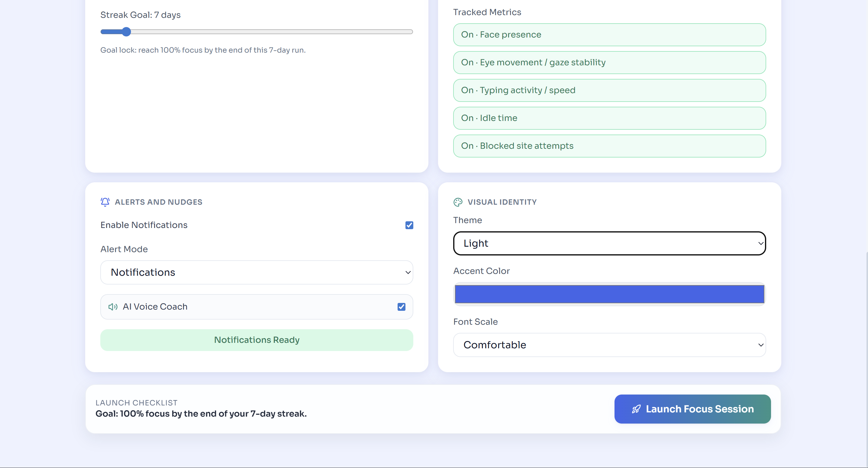Turn off Face presence tracking
868x468 pixels.
tap(609, 35)
